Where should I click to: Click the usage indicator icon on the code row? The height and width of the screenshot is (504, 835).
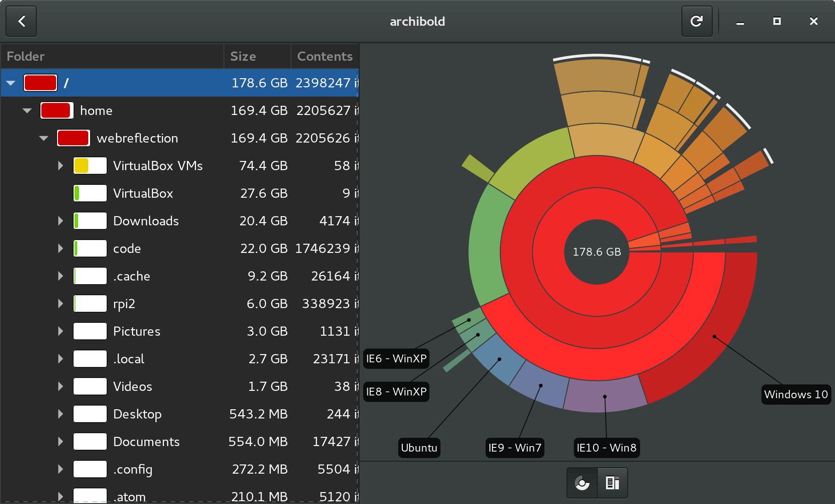(x=90, y=248)
